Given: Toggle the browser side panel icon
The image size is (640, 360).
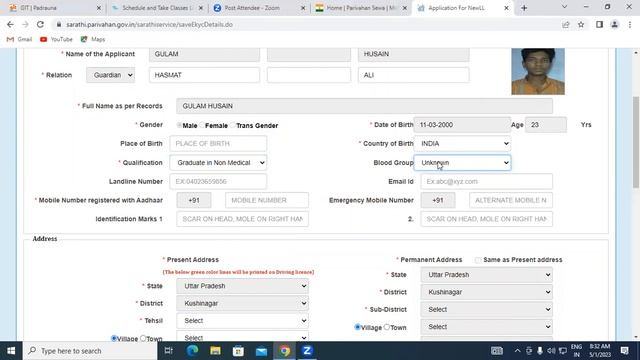Looking at the screenshot, I should click(x=599, y=24).
